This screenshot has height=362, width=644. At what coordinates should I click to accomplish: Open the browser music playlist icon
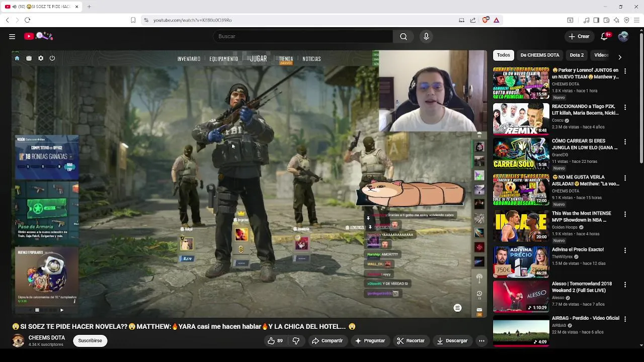[x=586, y=20]
